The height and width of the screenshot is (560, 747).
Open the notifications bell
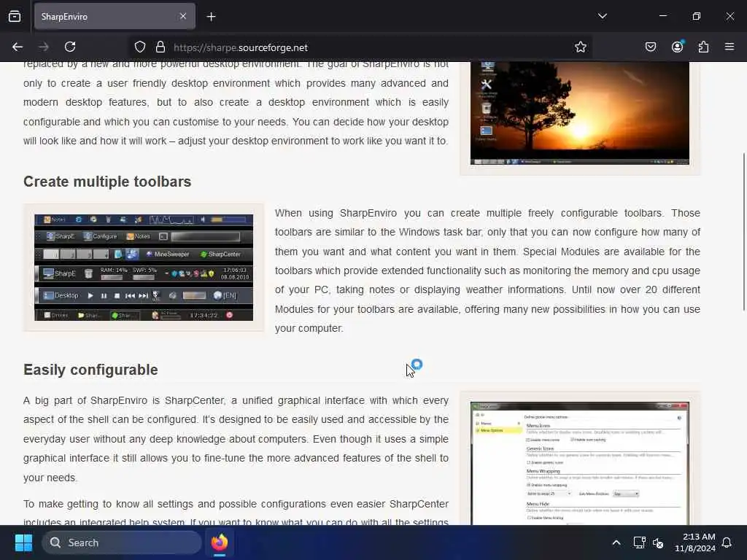click(727, 542)
